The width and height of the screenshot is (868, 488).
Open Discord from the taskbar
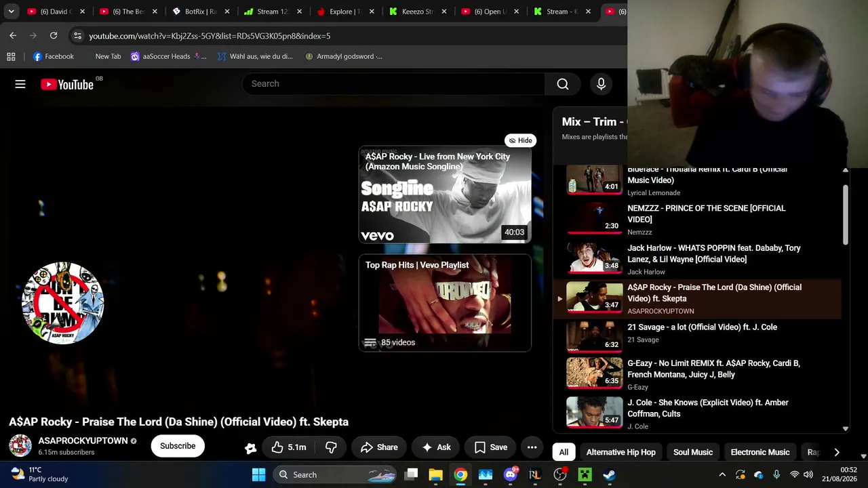[511, 474]
